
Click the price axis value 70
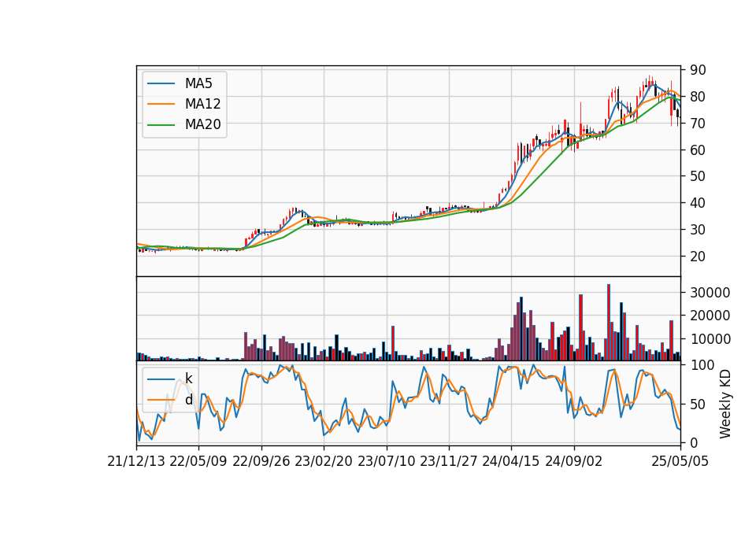point(698,124)
